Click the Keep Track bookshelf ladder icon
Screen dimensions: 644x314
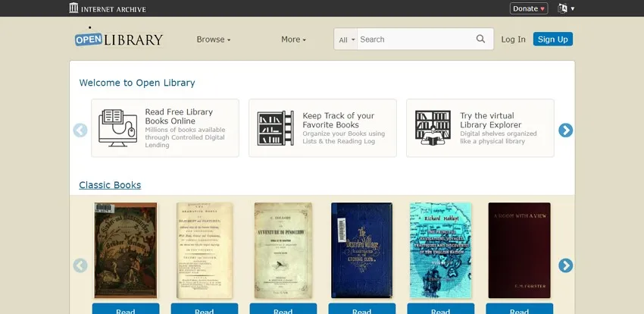click(x=276, y=128)
